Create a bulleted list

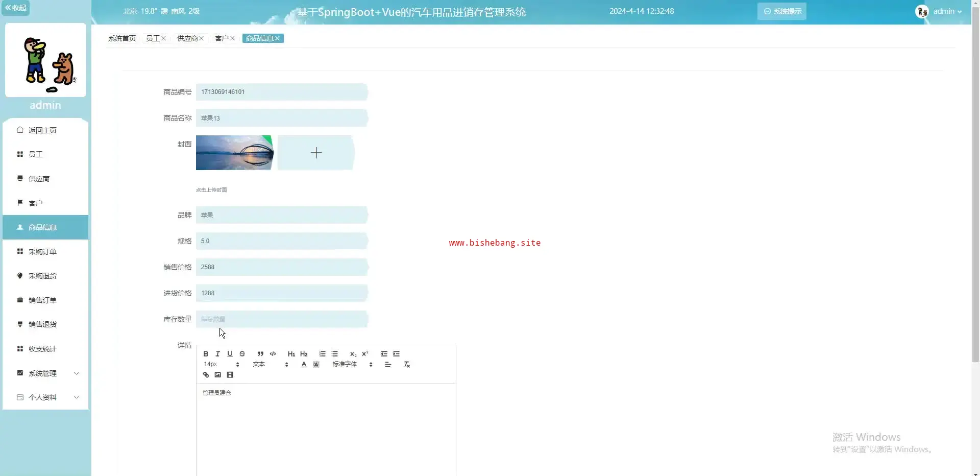point(334,354)
